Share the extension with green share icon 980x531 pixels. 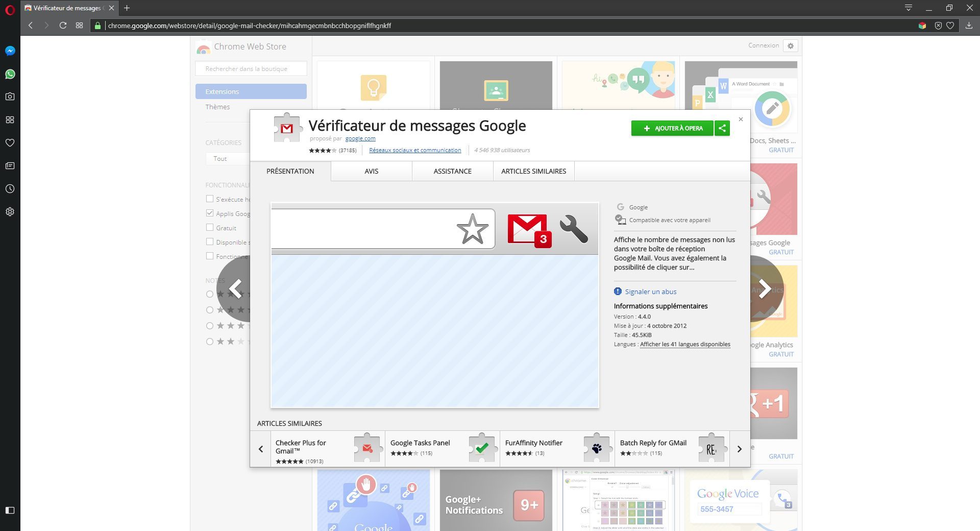(x=722, y=128)
